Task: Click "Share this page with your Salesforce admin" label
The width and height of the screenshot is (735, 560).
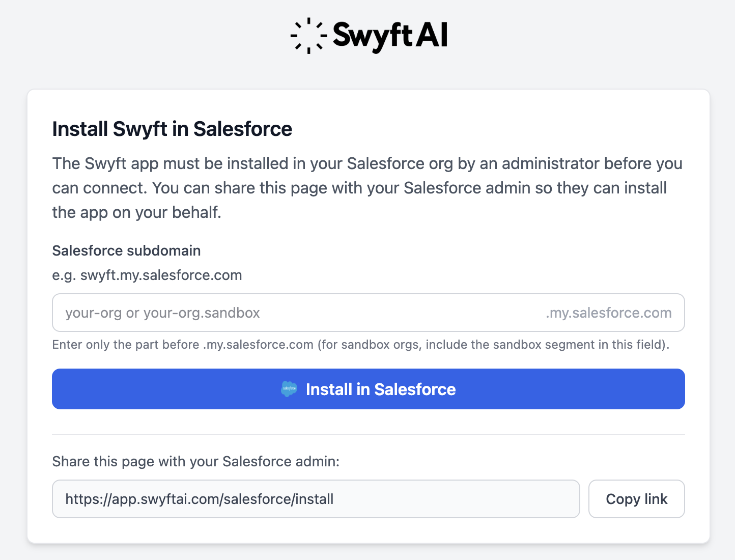Action: coord(195,461)
